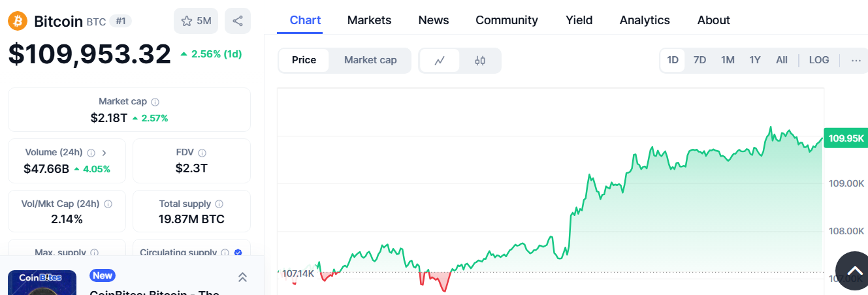Click the 4.05% volume change
Screen dimensions: 868x295
[x=91, y=169]
